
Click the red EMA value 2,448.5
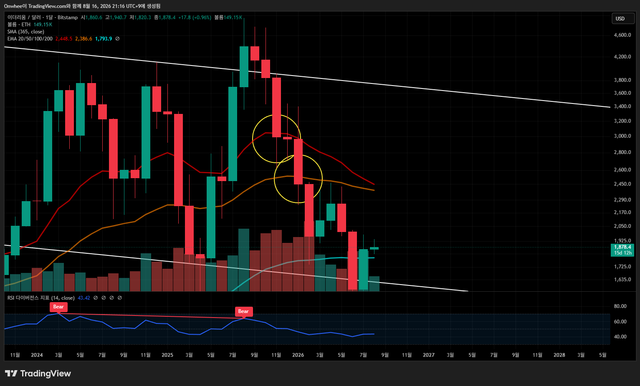pos(64,39)
